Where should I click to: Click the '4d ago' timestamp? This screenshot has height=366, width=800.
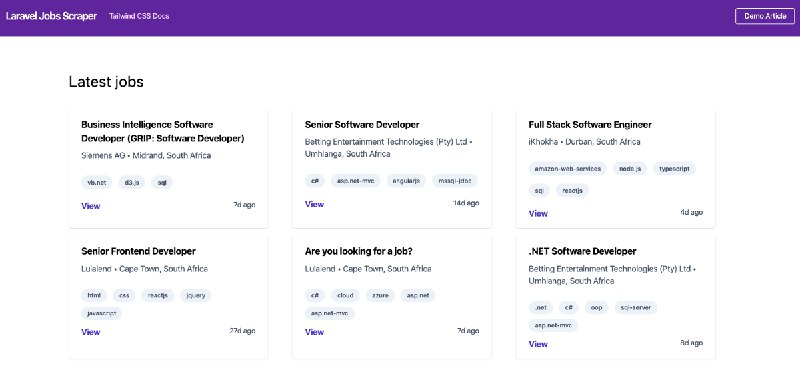click(691, 212)
